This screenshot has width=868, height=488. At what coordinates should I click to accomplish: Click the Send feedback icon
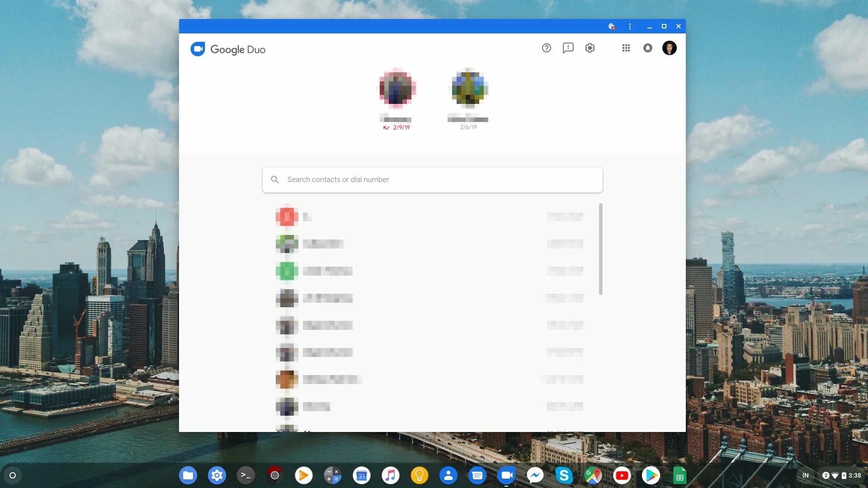(568, 48)
